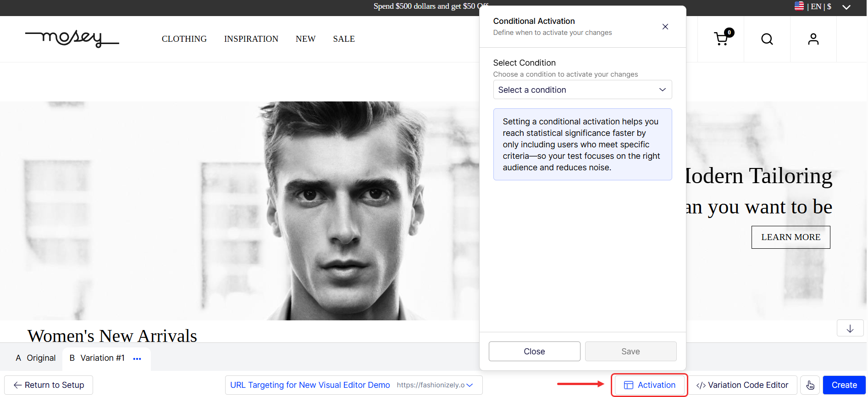The width and height of the screenshot is (868, 397).
Task: Open the Variation Code Editor
Action: click(742, 385)
